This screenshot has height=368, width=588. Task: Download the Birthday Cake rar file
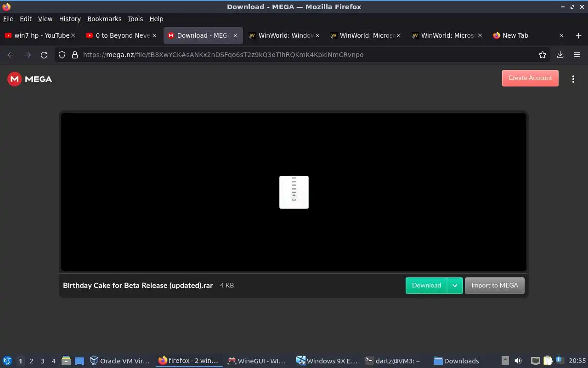(426, 286)
